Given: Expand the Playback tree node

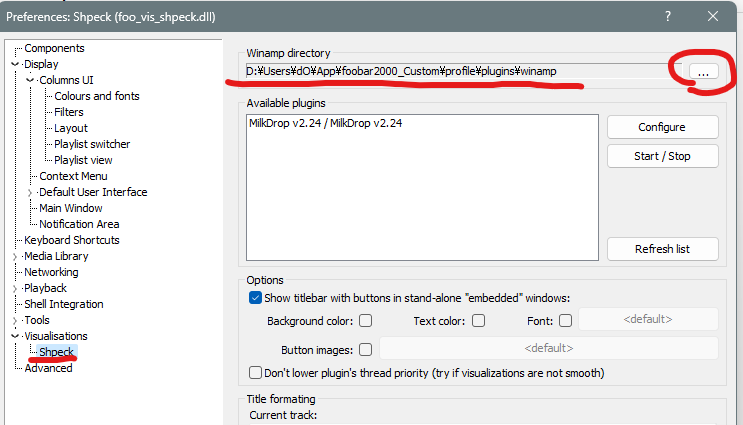Looking at the screenshot, I should (x=15, y=288).
